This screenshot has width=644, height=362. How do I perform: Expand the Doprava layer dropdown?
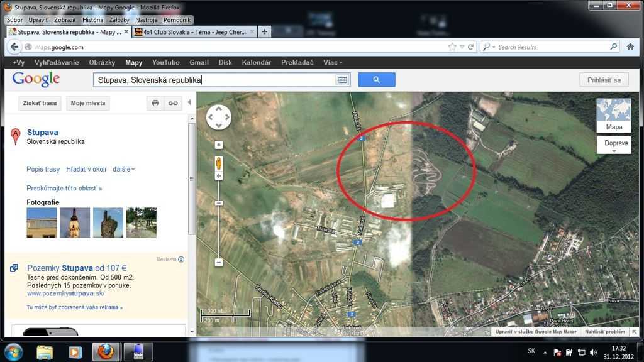614,145
